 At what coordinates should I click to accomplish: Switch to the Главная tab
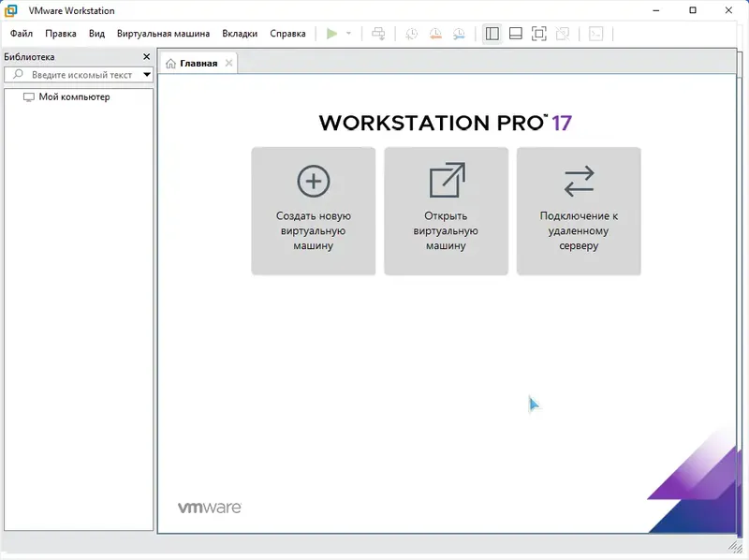point(197,63)
